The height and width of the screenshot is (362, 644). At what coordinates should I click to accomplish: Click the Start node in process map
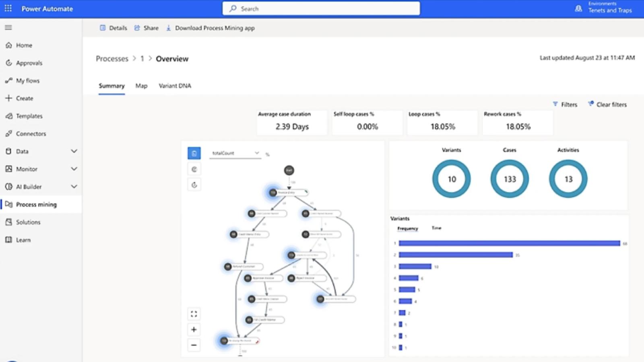click(289, 171)
